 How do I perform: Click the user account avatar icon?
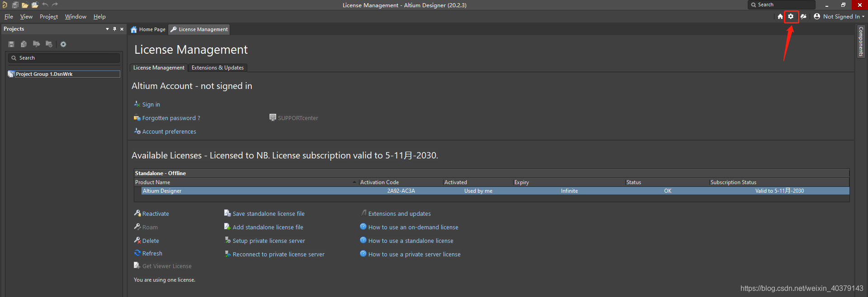[x=817, y=16]
